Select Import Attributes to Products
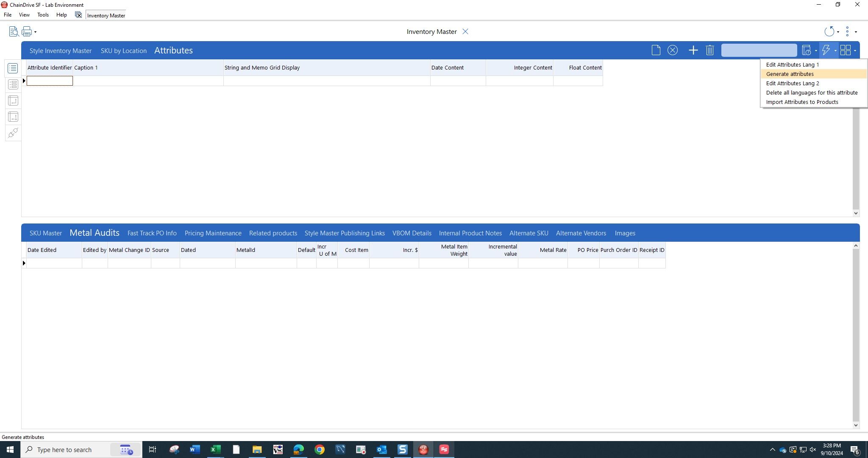 [802, 102]
